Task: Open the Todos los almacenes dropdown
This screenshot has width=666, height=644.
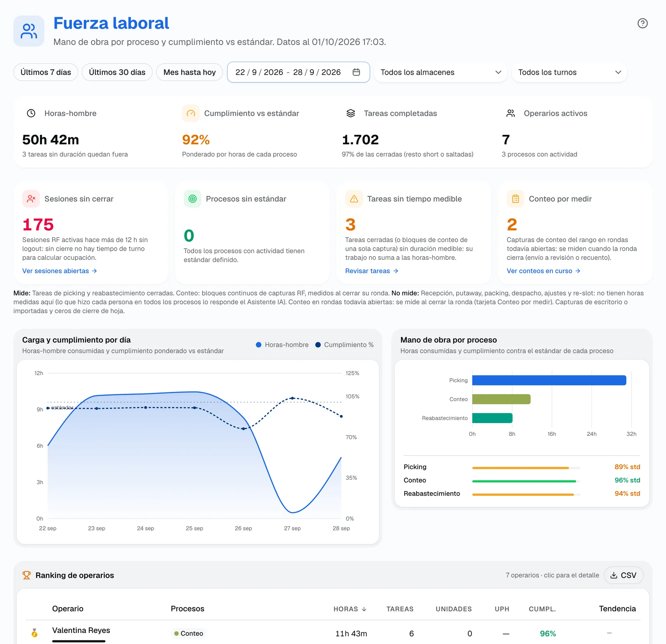Action: pos(440,72)
